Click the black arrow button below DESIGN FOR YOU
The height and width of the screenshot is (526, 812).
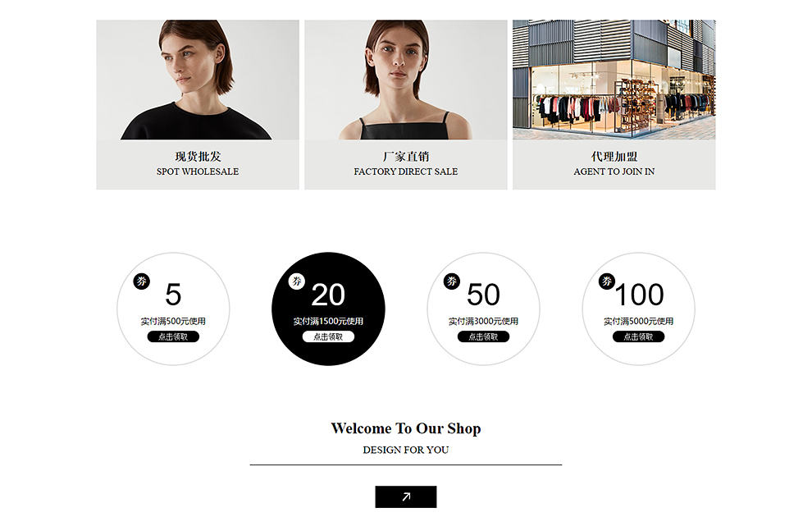click(406, 496)
